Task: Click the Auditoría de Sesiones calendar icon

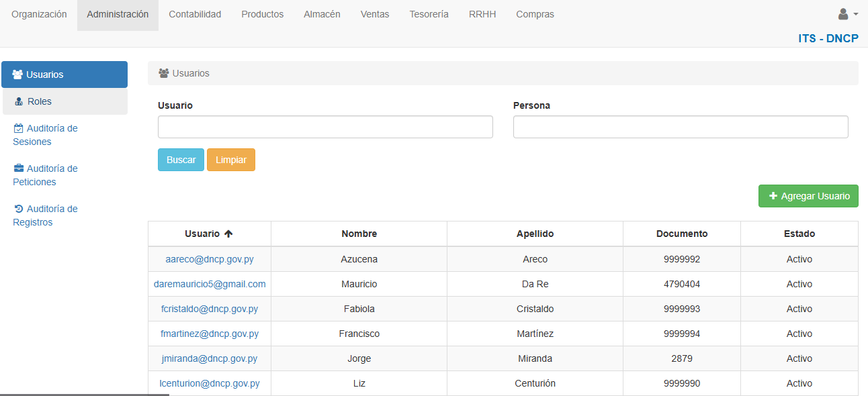Action: [19, 128]
